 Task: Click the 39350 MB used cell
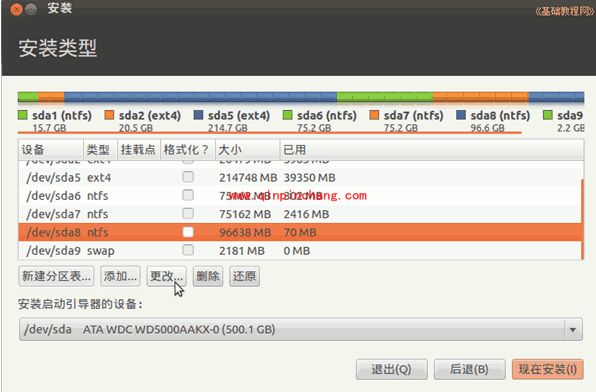(309, 178)
